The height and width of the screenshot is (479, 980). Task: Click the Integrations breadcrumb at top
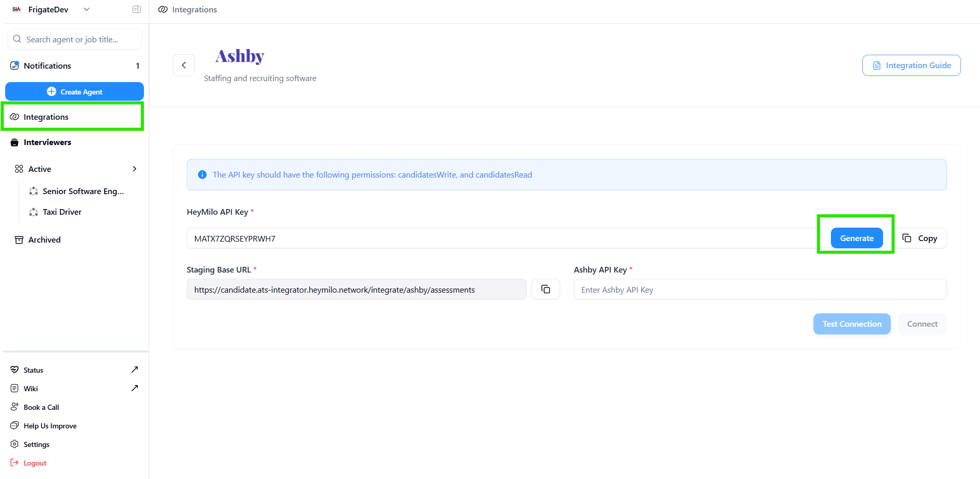click(x=194, y=9)
